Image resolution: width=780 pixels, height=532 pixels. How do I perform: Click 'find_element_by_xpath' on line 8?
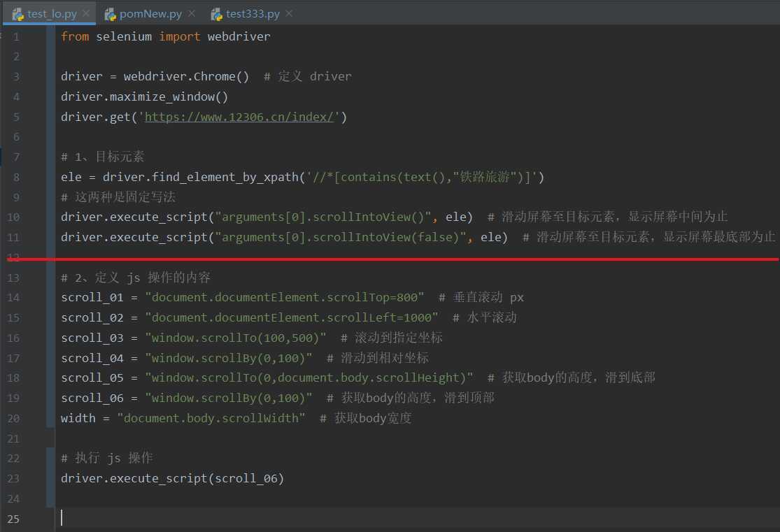[x=225, y=178]
